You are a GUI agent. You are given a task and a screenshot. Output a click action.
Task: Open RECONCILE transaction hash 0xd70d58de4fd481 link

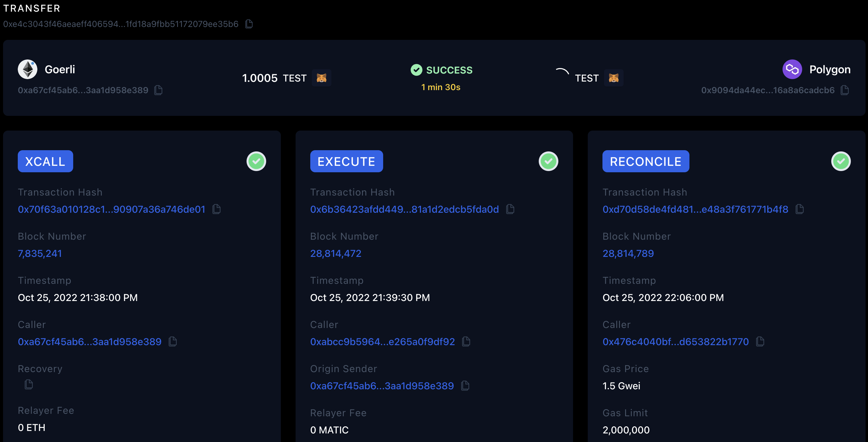tap(695, 209)
